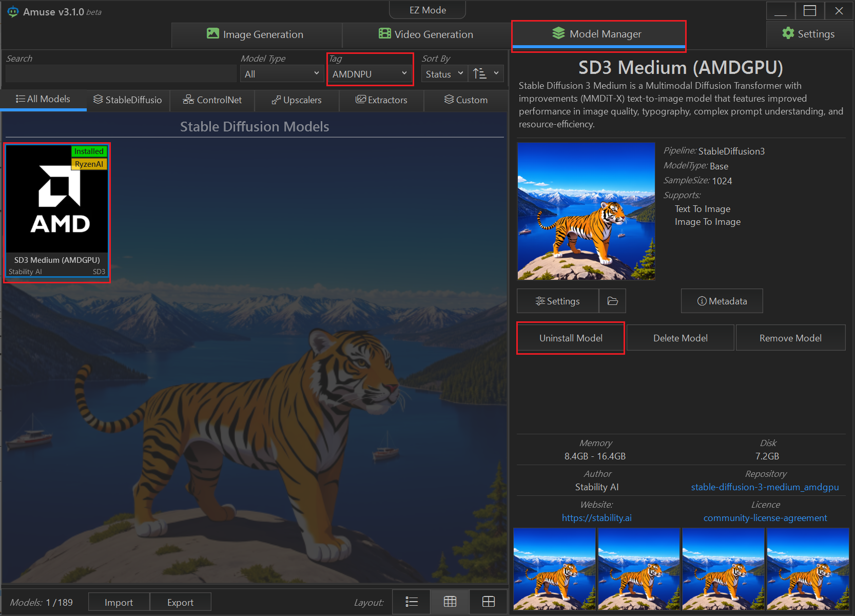
Task: Click the Import button
Action: pos(119,602)
